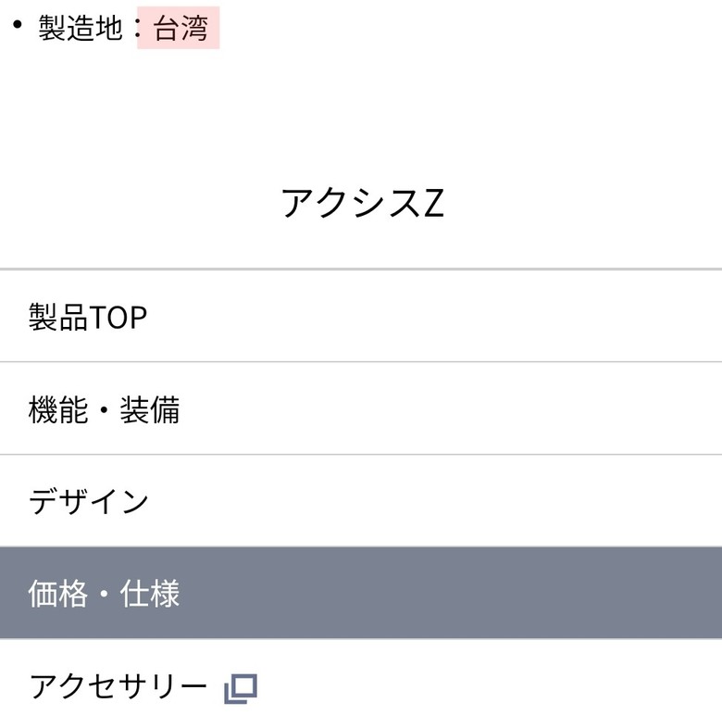Screen dimensions: 722x728
Task: Tap the アクセサリー text label
Action: coord(118,686)
